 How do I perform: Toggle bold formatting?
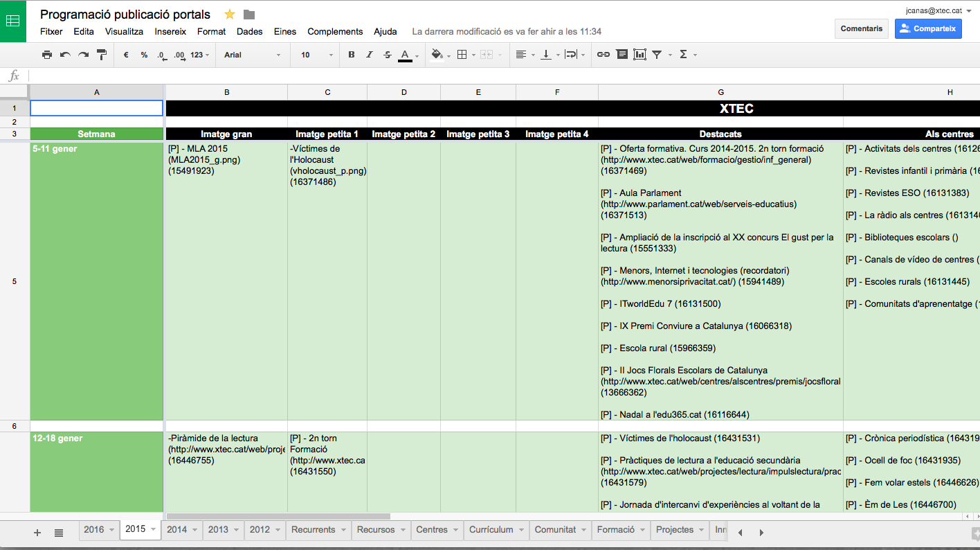[352, 55]
